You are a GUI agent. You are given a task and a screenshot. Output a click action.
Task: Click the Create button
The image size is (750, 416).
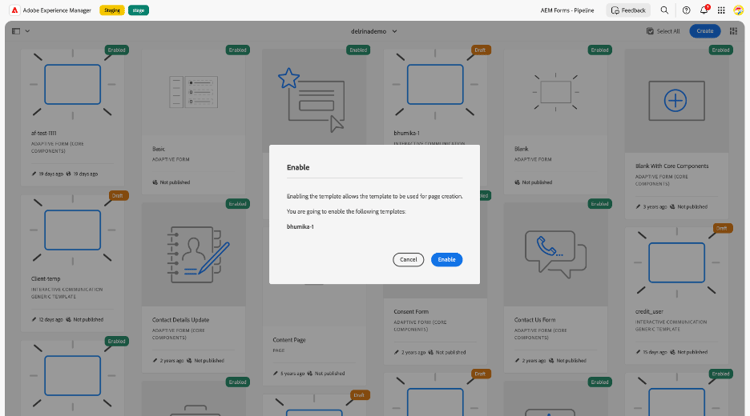coord(705,31)
